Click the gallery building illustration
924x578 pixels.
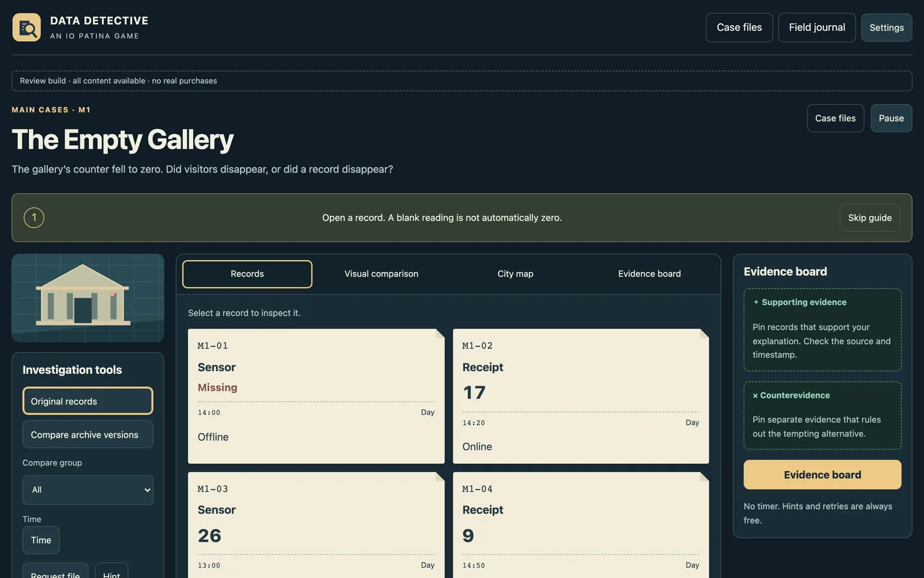(x=88, y=298)
